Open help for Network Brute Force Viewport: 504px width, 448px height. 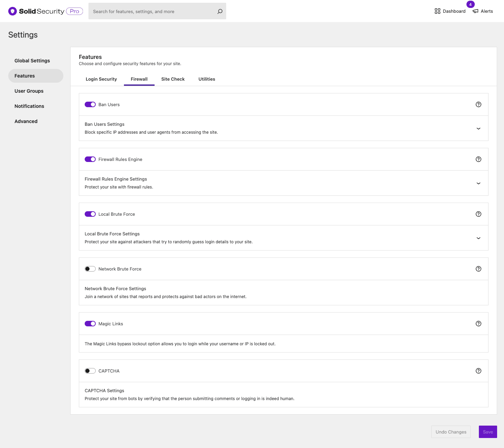click(479, 269)
